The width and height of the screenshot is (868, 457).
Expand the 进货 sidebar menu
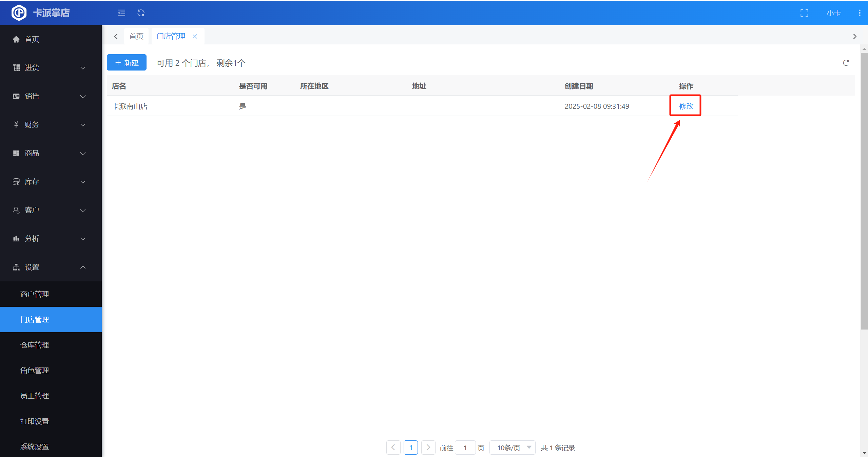click(x=51, y=68)
